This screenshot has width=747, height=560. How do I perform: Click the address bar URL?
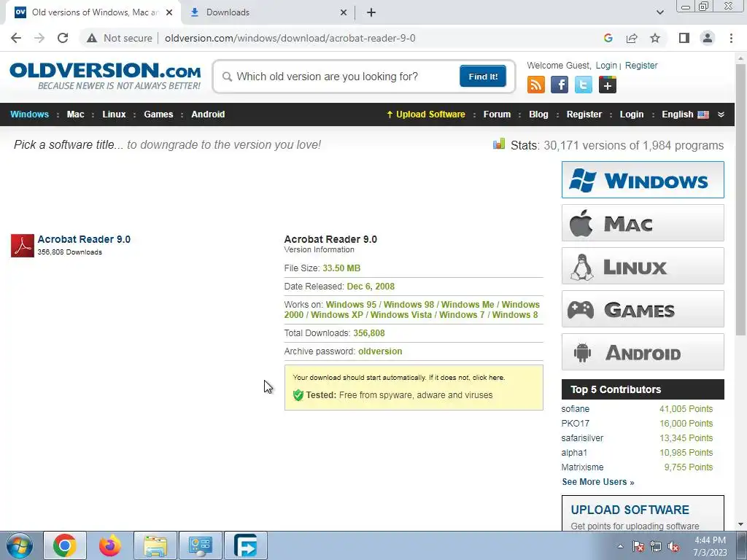[x=290, y=38]
